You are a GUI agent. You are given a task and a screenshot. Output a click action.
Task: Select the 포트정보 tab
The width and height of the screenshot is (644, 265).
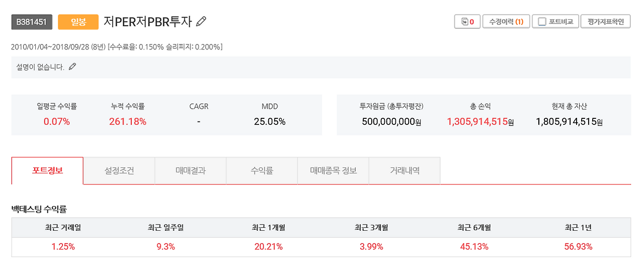pyautogui.click(x=47, y=171)
